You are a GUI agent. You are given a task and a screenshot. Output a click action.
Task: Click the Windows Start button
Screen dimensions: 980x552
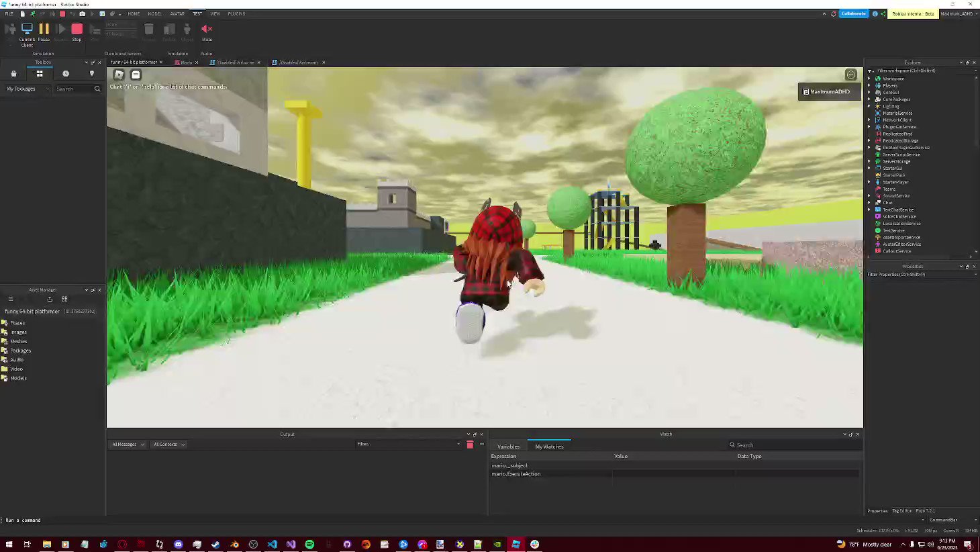point(9,544)
